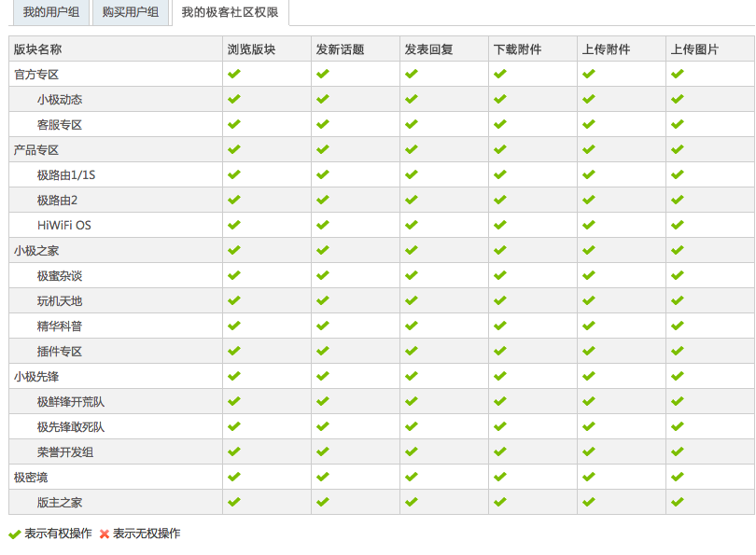Click the 上传附件 checkmark for 精华科普
The width and height of the screenshot is (756, 555).
pos(589,326)
